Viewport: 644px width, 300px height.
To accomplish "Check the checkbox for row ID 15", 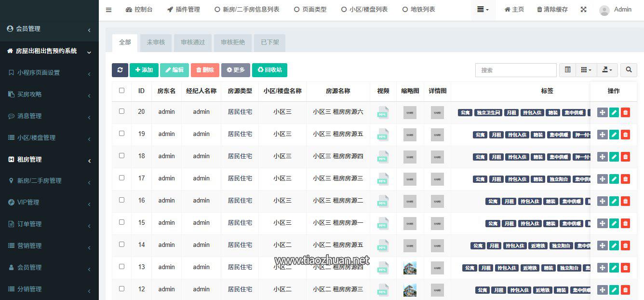I will point(121,222).
